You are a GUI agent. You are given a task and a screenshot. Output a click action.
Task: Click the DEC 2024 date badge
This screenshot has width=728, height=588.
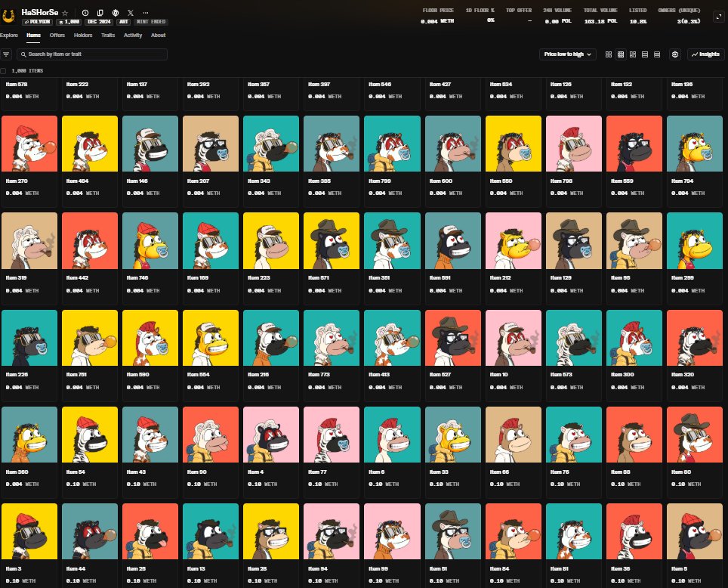[x=99, y=22]
